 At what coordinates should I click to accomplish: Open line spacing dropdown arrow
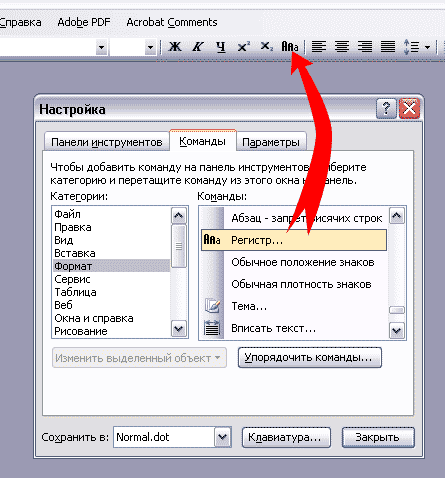pos(428,47)
